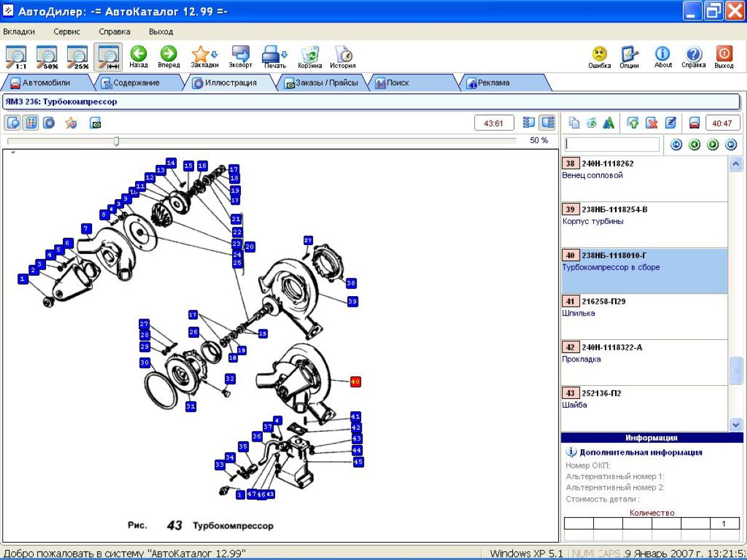Jump to last part blue button
This screenshot has width=747, height=560.
tap(731, 145)
